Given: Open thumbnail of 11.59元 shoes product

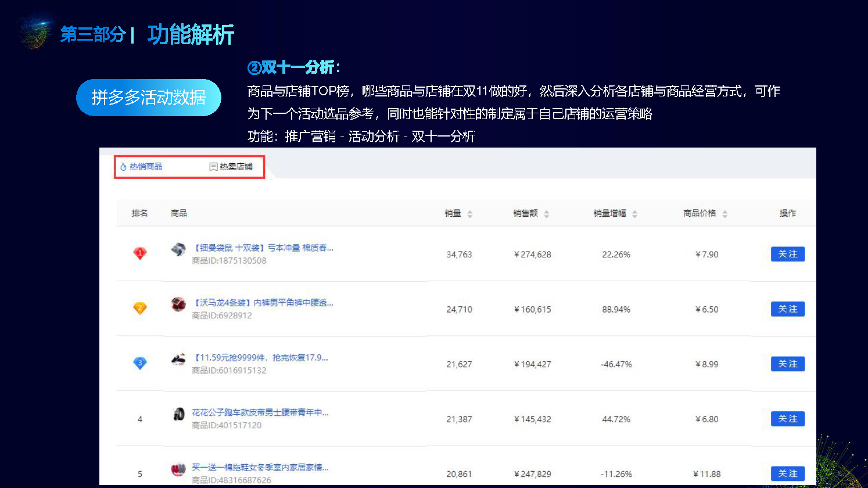Looking at the screenshot, I should [178, 359].
